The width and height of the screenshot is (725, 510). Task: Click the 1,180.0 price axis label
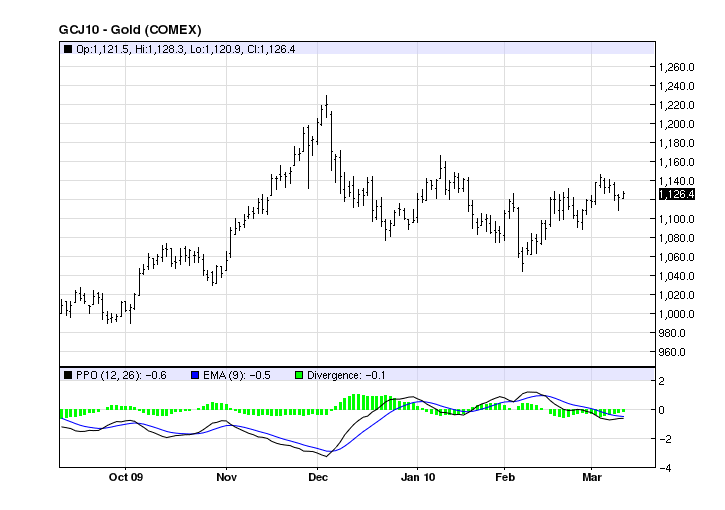(x=676, y=143)
